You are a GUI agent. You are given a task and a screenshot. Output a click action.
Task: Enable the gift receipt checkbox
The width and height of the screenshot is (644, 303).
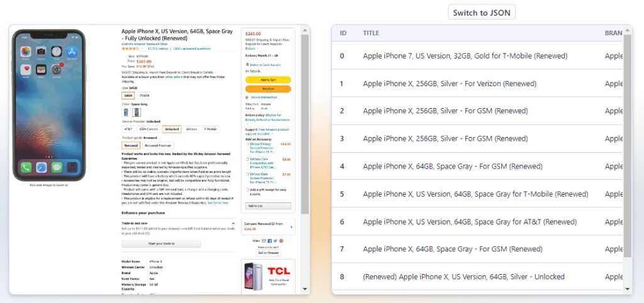point(247,190)
